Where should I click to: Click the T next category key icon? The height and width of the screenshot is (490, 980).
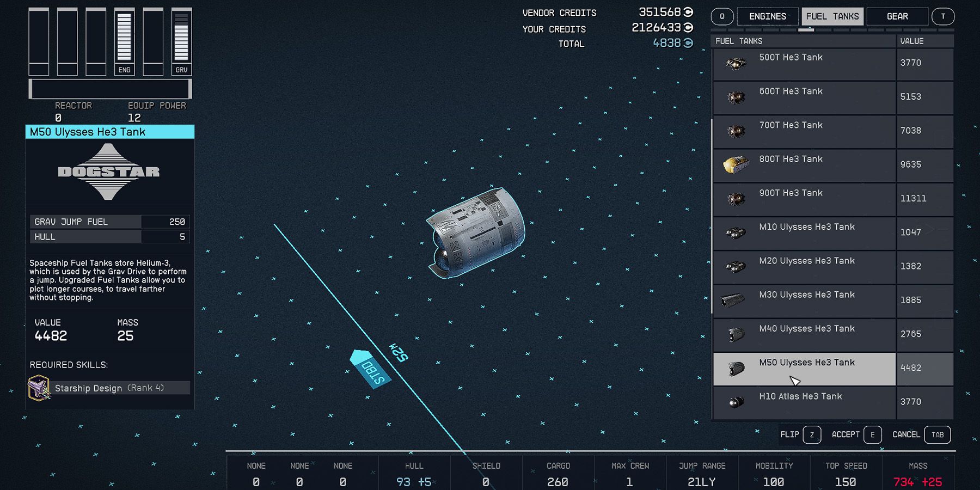coord(943,16)
